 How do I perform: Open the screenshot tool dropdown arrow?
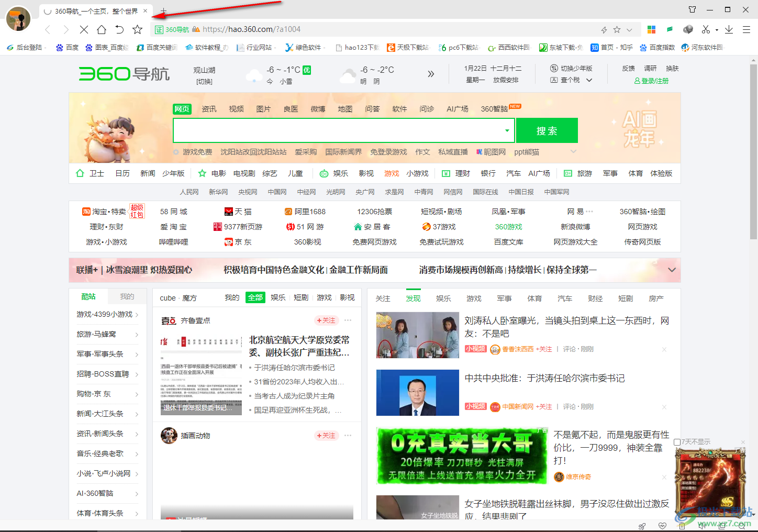[717, 30]
